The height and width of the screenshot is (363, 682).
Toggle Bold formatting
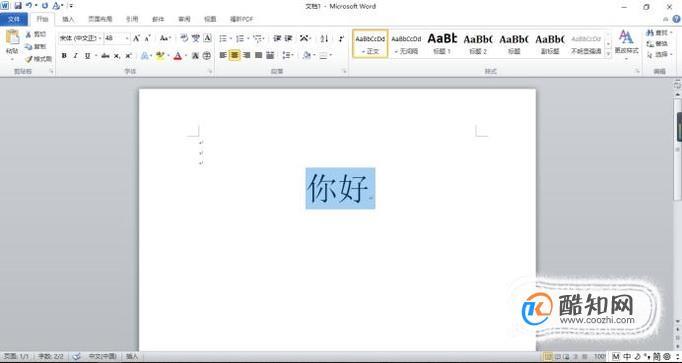click(x=64, y=56)
